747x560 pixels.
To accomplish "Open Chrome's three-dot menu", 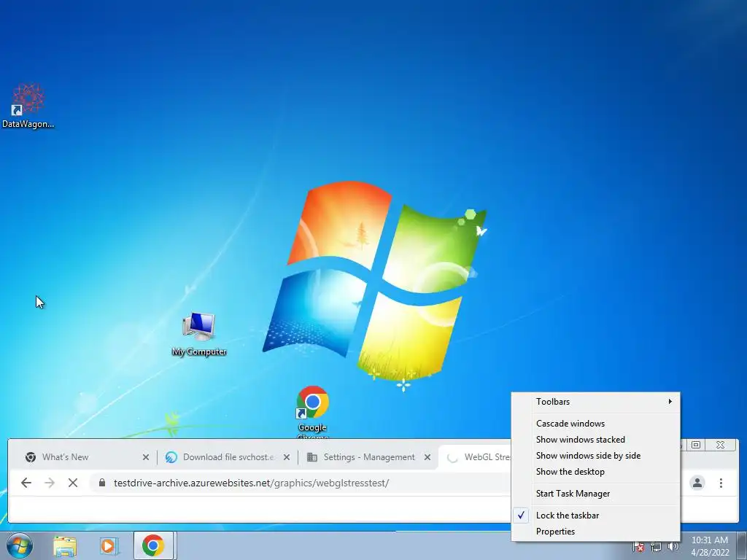I will pyautogui.click(x=721, y=483).
